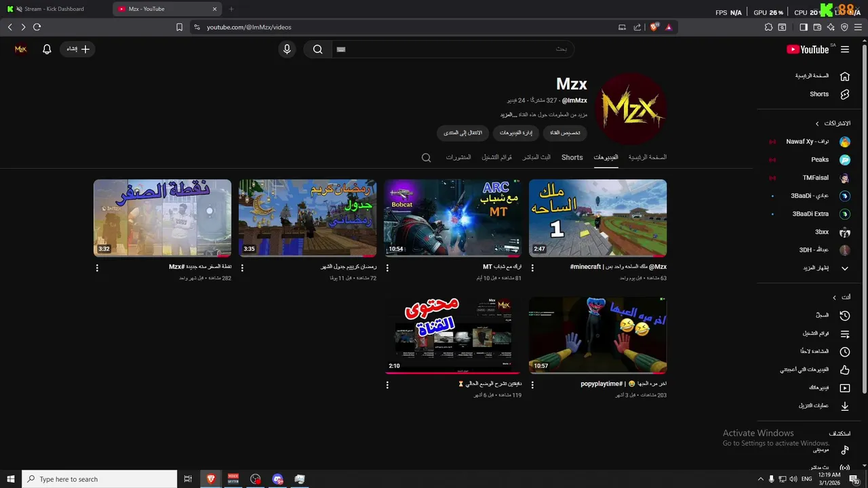Image resolution: width=868 pixels, height=488 pixels.
Task: Open Watch later clock icon
Action: coord(845,352)
